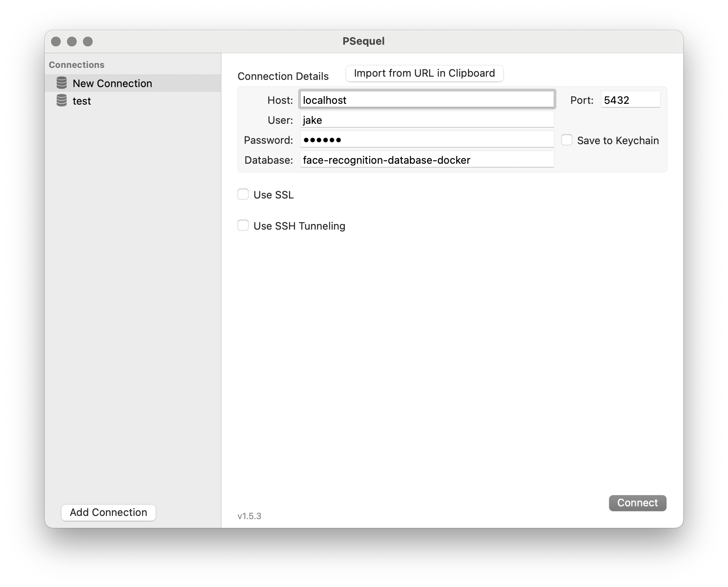This screenshot has height=587, width=728.
Task: Focus the Host field containing localhost
Action: (x=427, y=99)
